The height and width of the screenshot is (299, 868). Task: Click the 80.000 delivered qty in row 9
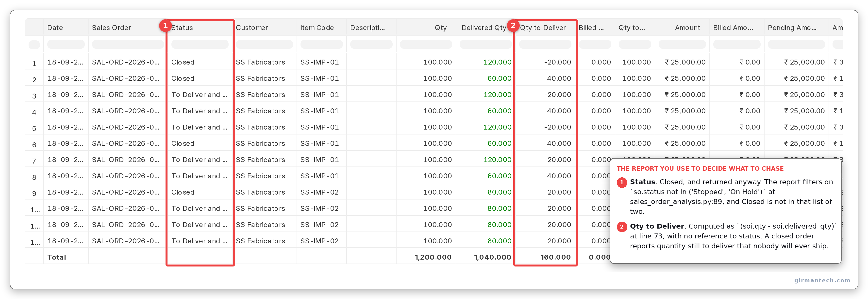(x=499, y=192)
